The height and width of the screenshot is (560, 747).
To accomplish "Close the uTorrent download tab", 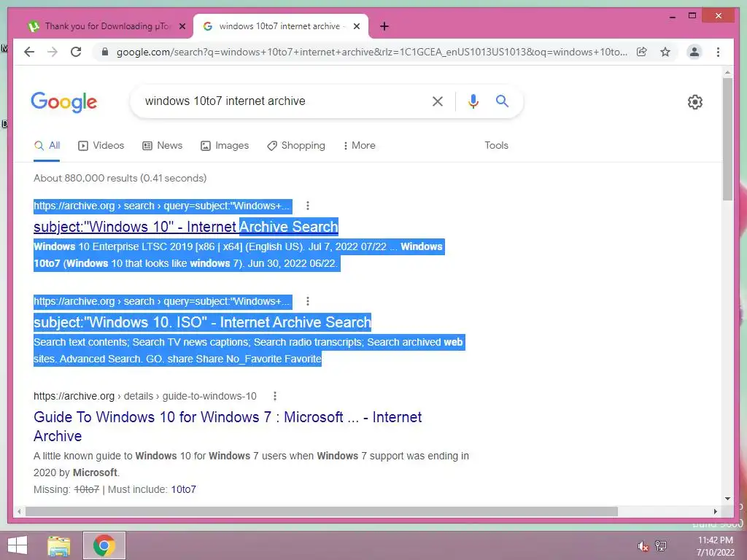I will pos(182,26).
